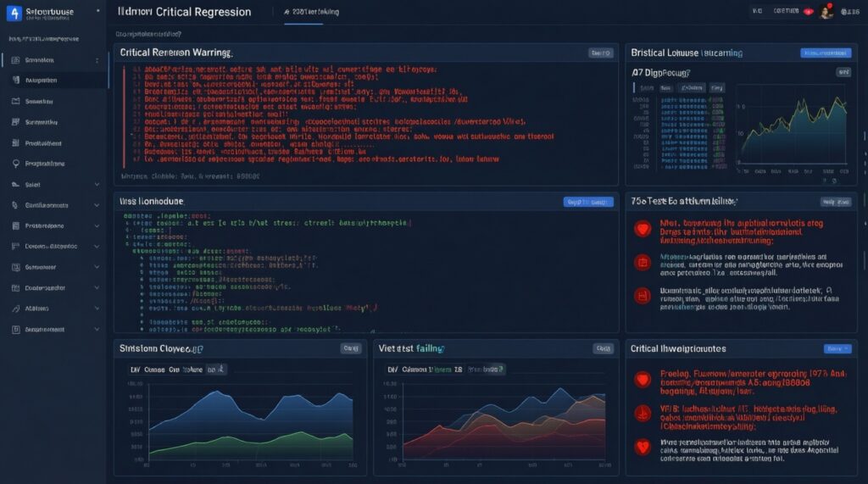
Task: Click the gray button in the Test failures panel header
Action: [x=836, y=202]
